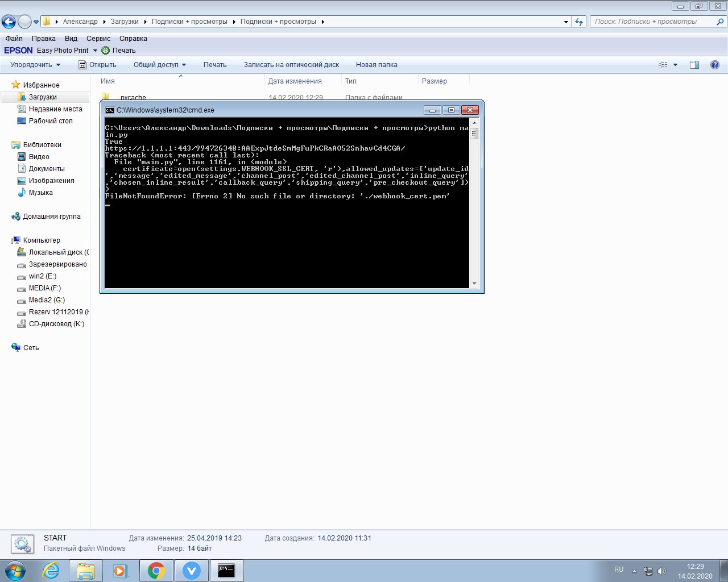Select Компьютер in the navigation pane

click(42, 240)
